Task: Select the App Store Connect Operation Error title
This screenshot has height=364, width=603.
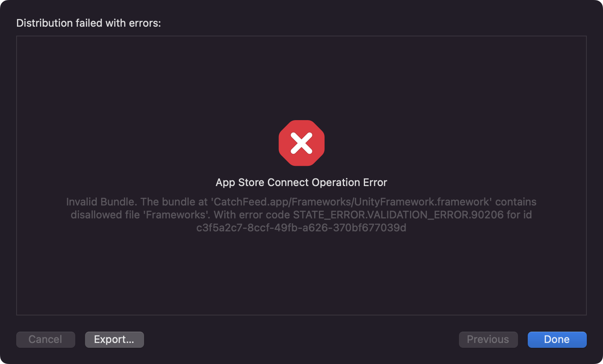Action: (301, 182)
